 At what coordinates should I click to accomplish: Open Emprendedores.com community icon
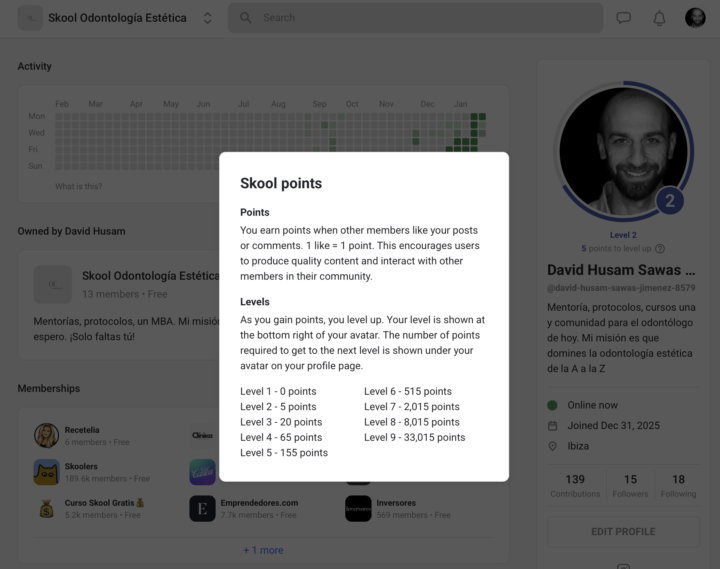[x=202, y=508]
